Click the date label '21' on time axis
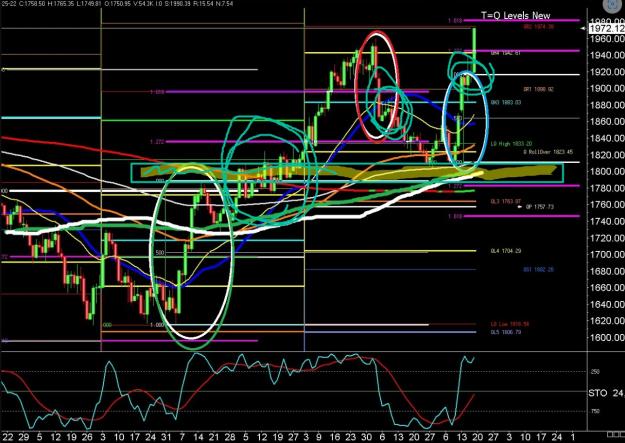Viewport: 625px width, 443px height. (x=214, y=437)
